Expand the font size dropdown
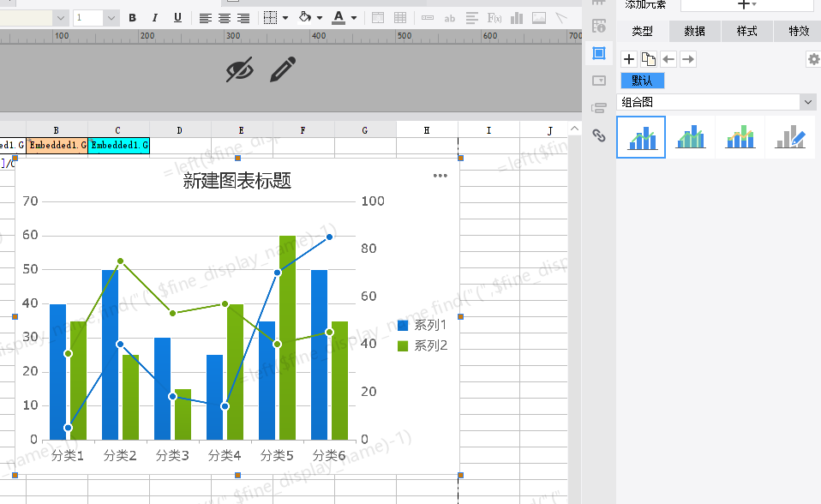The width and height of the screenshot is (821, 504). (111, 18)
